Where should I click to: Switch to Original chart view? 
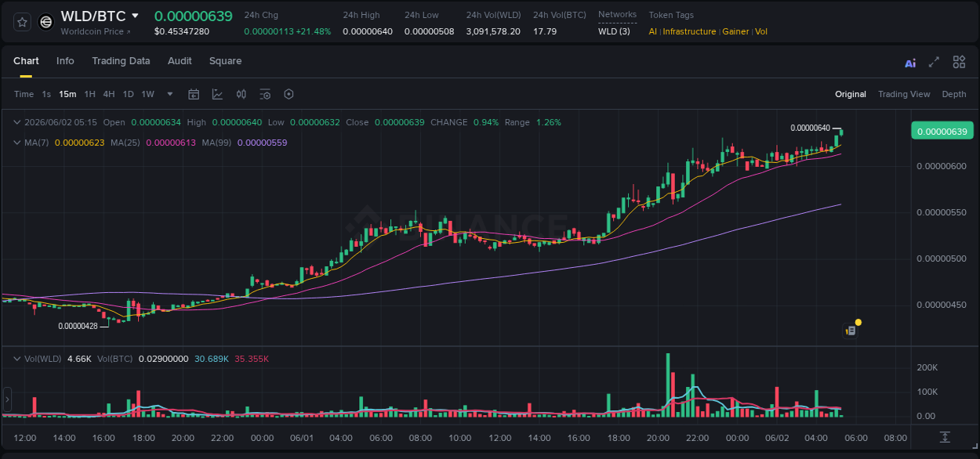[x=851, y=94]
